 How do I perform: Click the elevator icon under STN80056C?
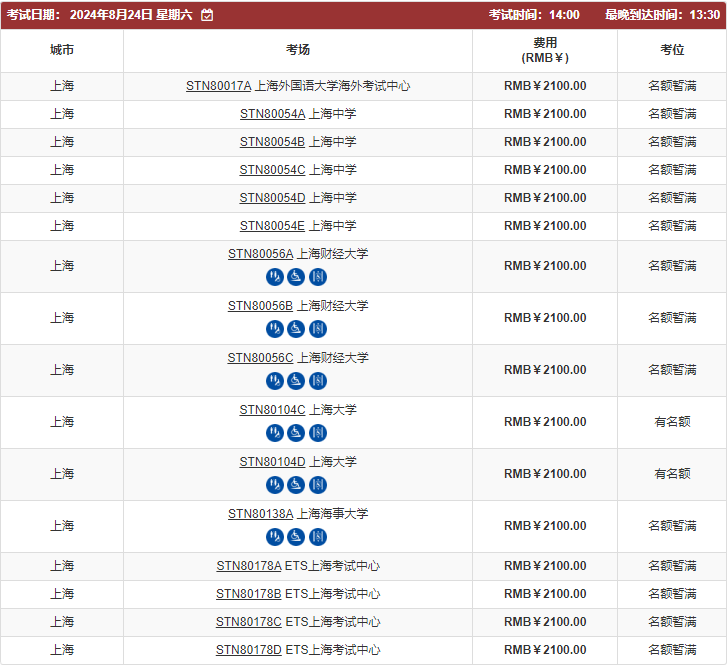coord(318,381)
